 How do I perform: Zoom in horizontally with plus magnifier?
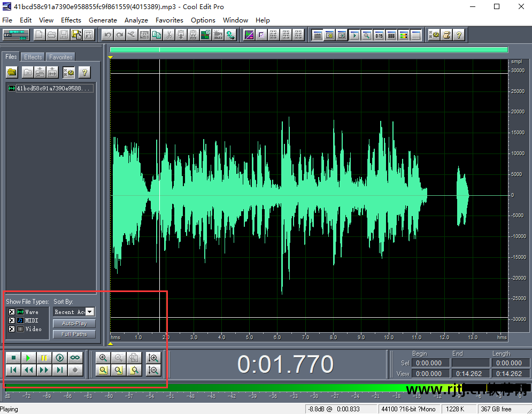click(x=103, y=358)
